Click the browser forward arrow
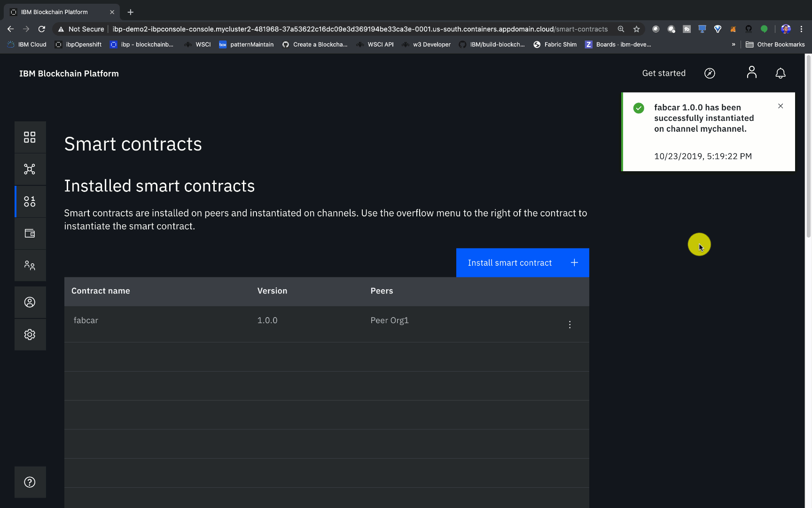Viewport: 812px width, 508px height. [x=26, y=29]
